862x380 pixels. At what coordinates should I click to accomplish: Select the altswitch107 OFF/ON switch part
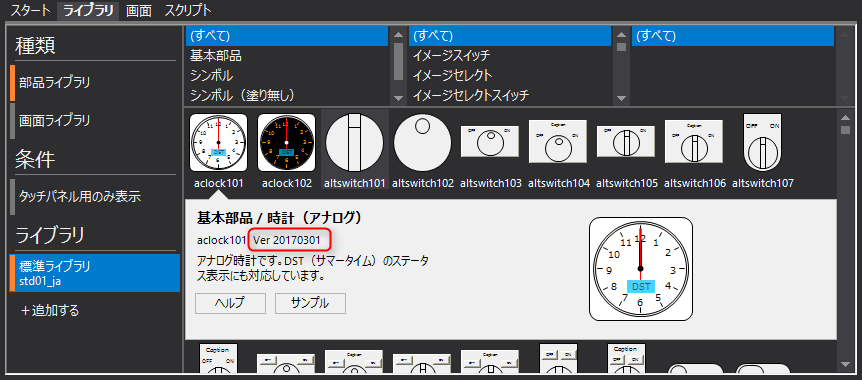click(762, 142)
